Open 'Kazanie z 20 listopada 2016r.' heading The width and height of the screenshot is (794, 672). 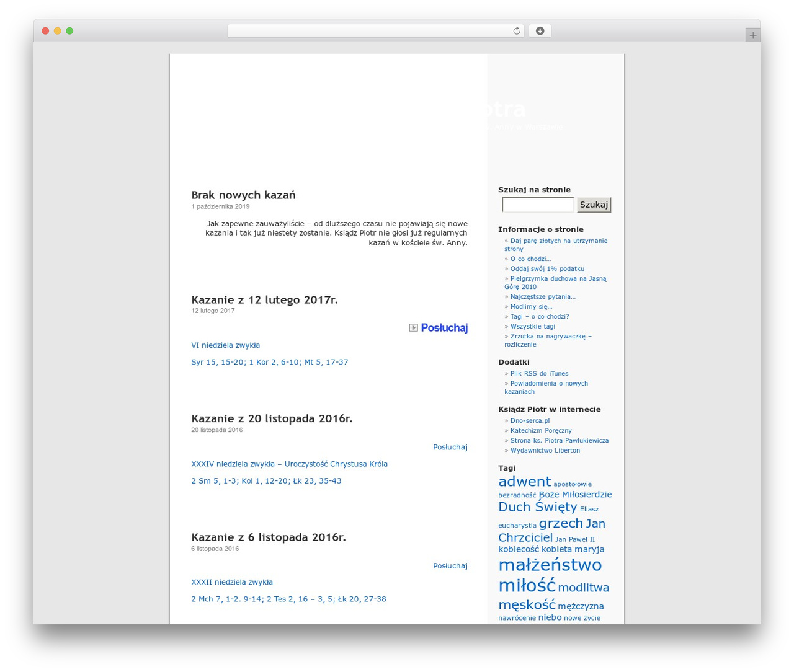pos(272,418)
